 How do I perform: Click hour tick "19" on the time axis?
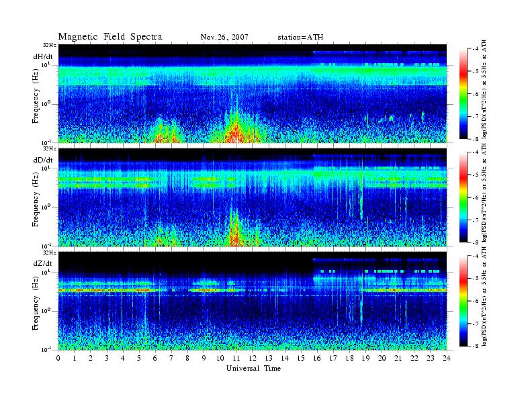(x=365, y=359)
